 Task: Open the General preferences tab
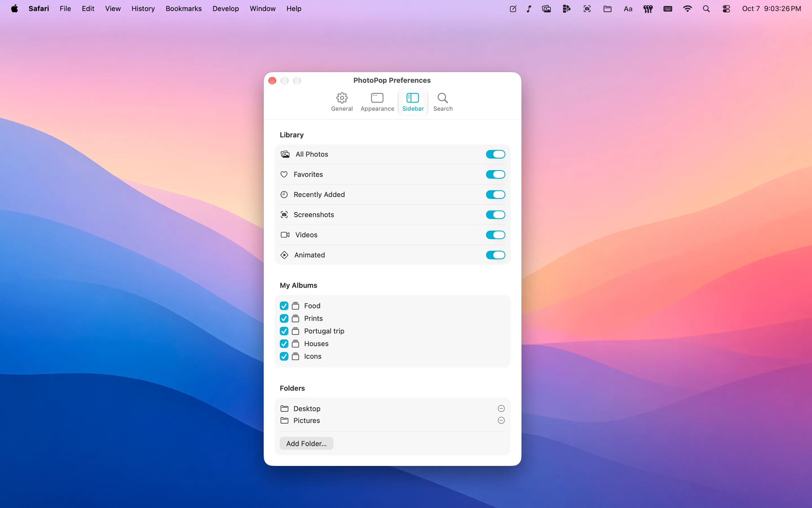point(342,102)
